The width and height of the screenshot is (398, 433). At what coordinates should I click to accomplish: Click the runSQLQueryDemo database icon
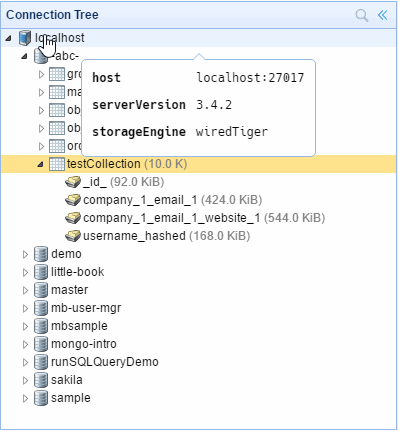point(41,362)
